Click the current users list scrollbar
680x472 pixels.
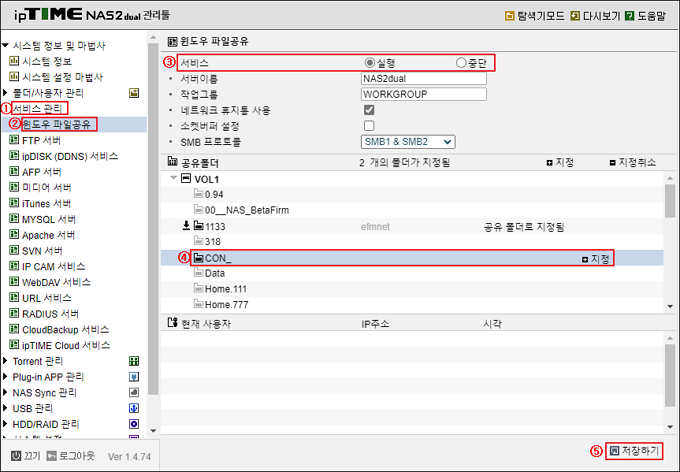point(670,375)
